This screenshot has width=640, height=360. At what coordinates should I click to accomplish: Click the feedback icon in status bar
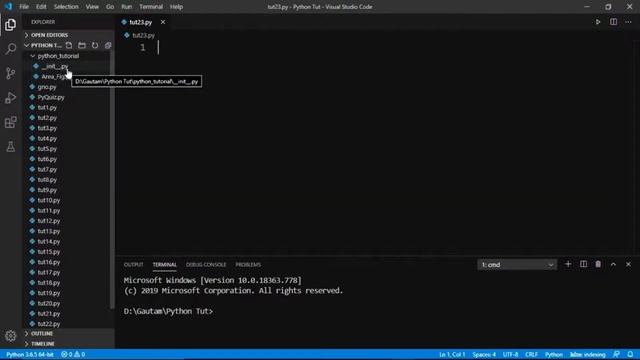coord(616,354)
